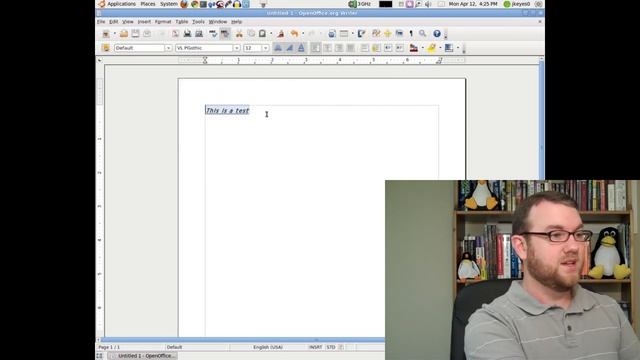The height and width of the screenshot is (360, 640).
Task: Select Align Left
Action: click(316, 48)
